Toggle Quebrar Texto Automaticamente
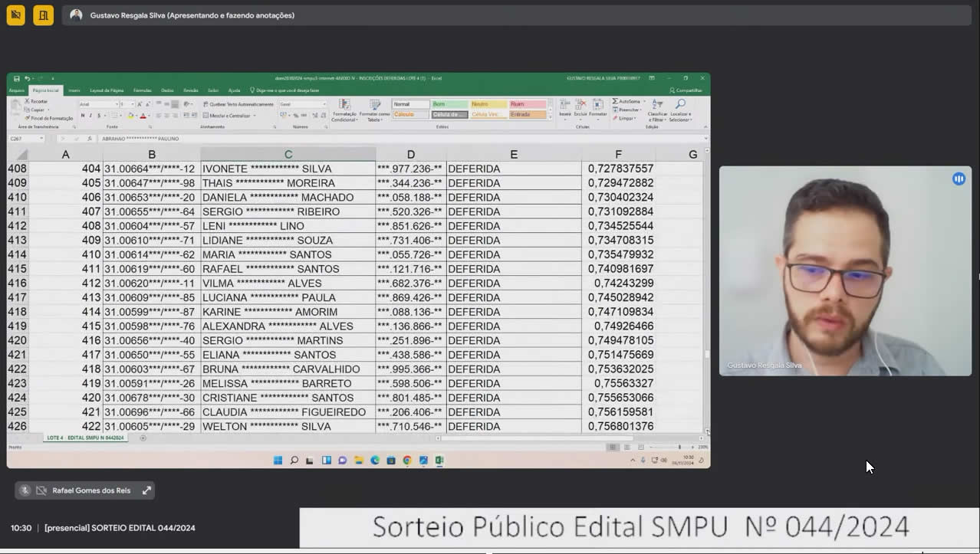The height and width of the screenshot is (554, 980). 238,104
